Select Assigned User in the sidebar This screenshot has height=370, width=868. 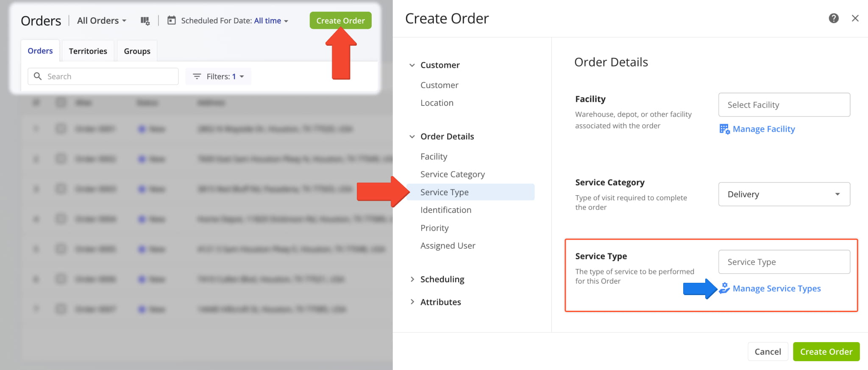[448, 246]
